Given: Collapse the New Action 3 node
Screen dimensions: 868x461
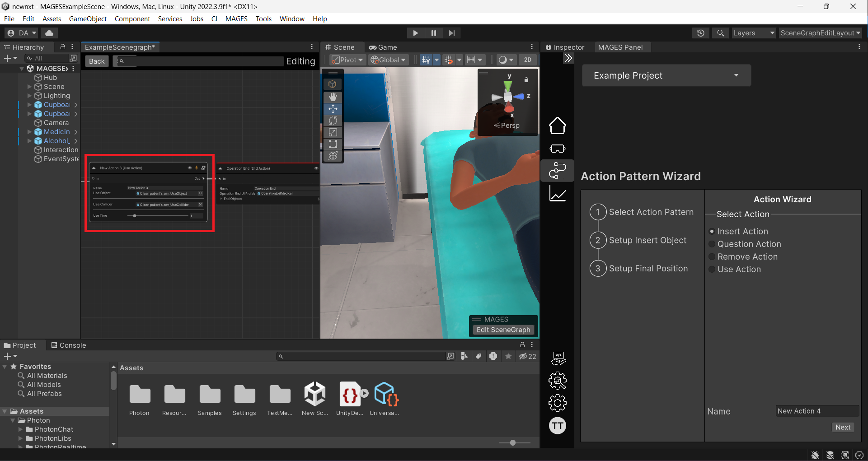Looking at the screenshot, I should tap(94, 168).
